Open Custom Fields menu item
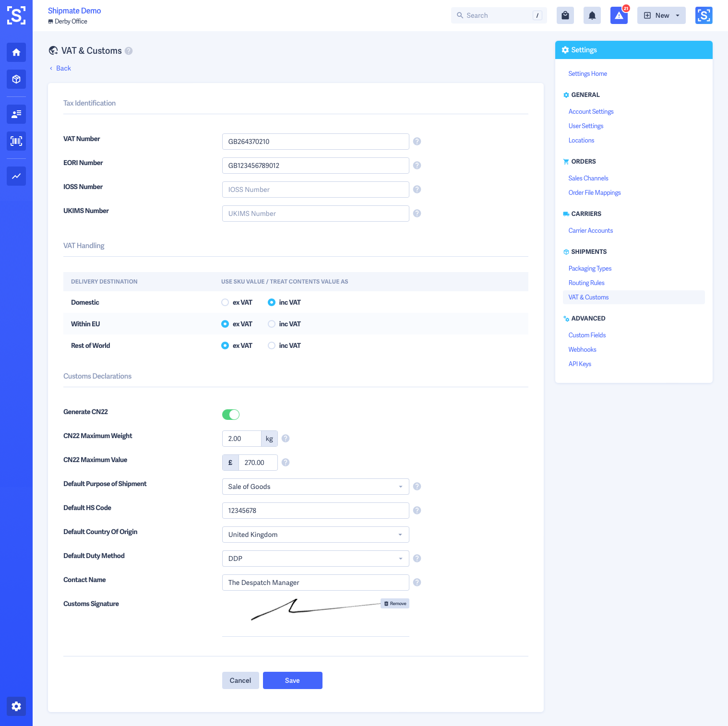This screenshot has height=726, width=728. coord(587,335)
